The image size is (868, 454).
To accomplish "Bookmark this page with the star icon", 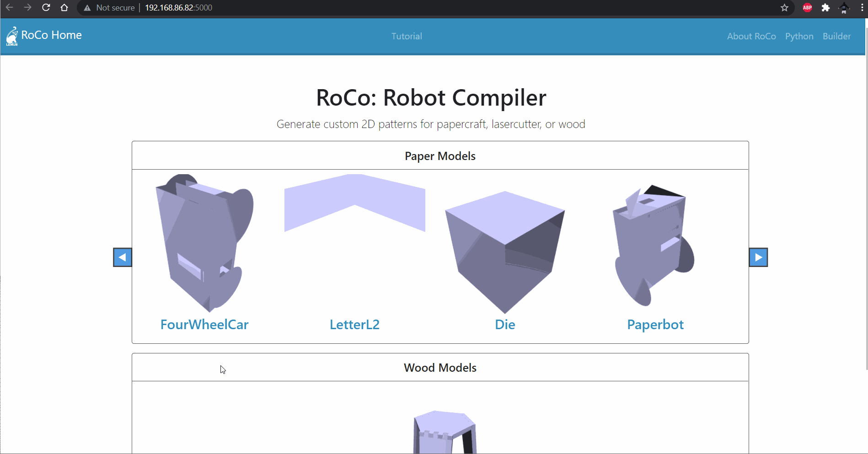I will tap(784, 8).
